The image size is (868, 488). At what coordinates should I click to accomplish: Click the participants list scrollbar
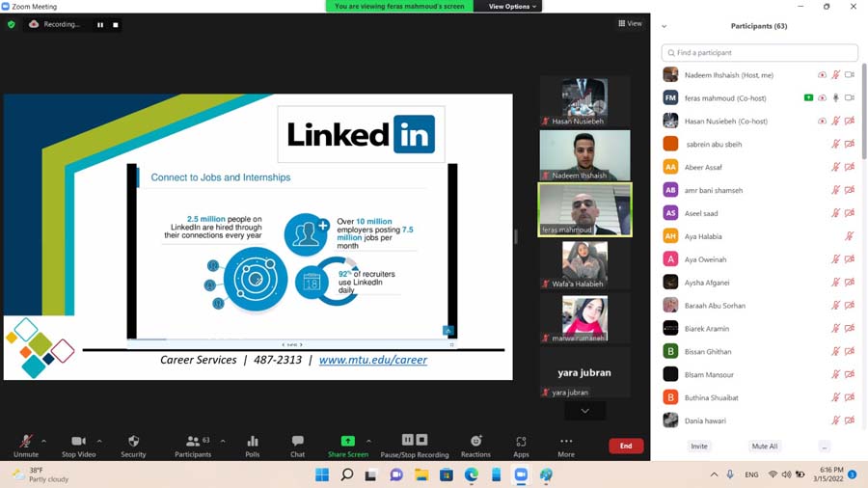point(864,112)
